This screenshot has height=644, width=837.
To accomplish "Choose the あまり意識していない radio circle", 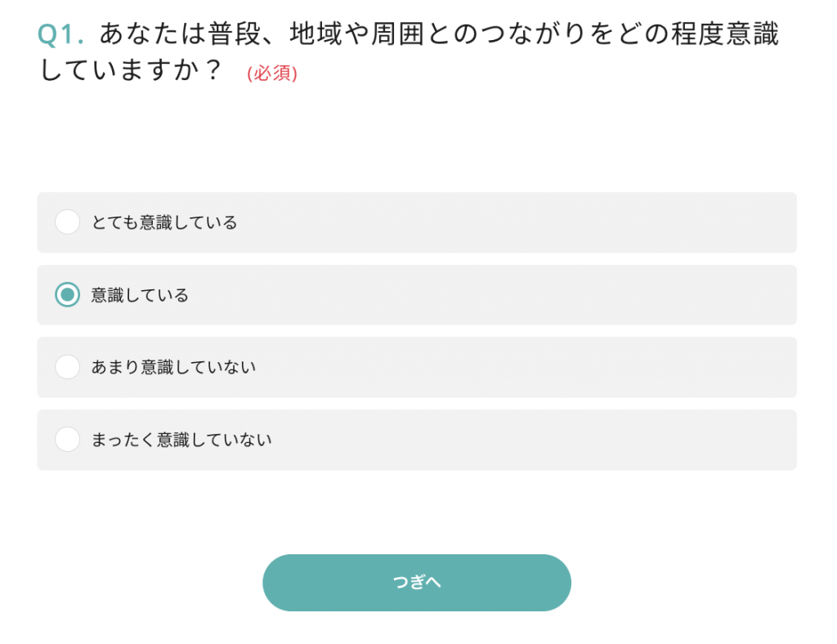I will pos(67,367).
